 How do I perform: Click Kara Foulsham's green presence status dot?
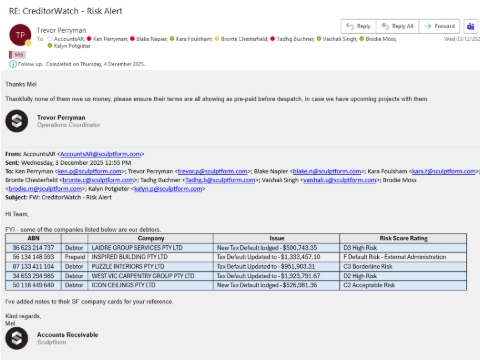pos(172,39)
